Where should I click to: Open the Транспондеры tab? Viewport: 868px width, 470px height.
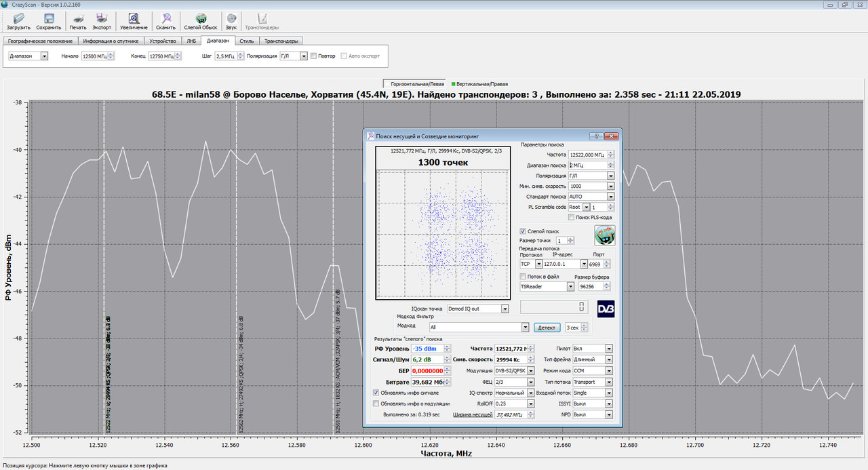coord(281,41)
